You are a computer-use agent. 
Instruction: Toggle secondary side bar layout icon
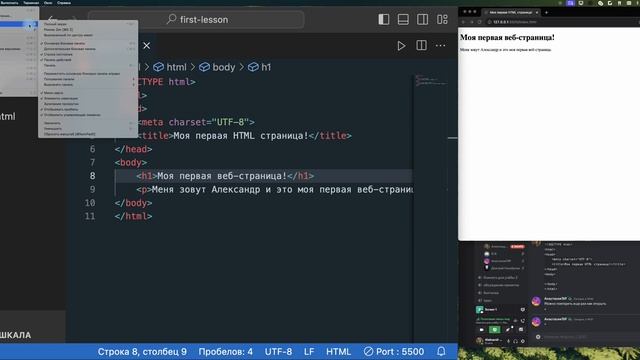423,19
